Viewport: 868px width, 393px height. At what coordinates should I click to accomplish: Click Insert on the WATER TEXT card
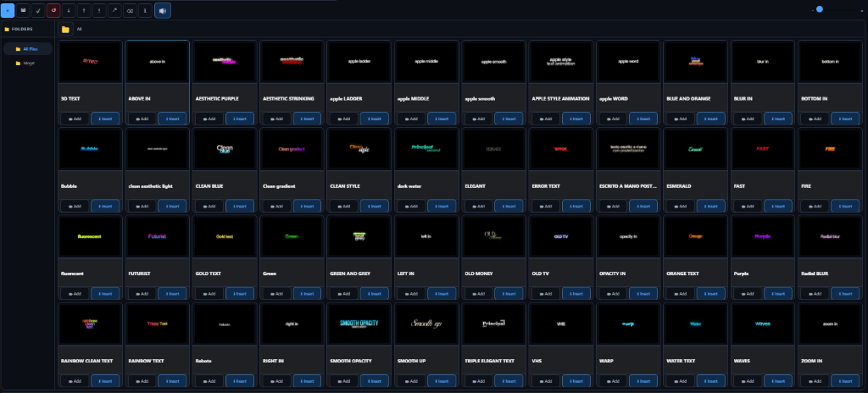pos(711,381)
